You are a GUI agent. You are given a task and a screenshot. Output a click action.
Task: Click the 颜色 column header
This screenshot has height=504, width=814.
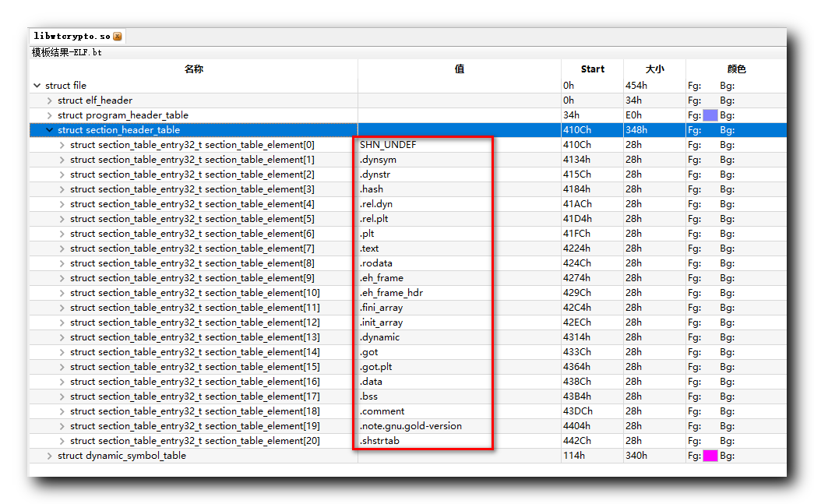point(736,69)
